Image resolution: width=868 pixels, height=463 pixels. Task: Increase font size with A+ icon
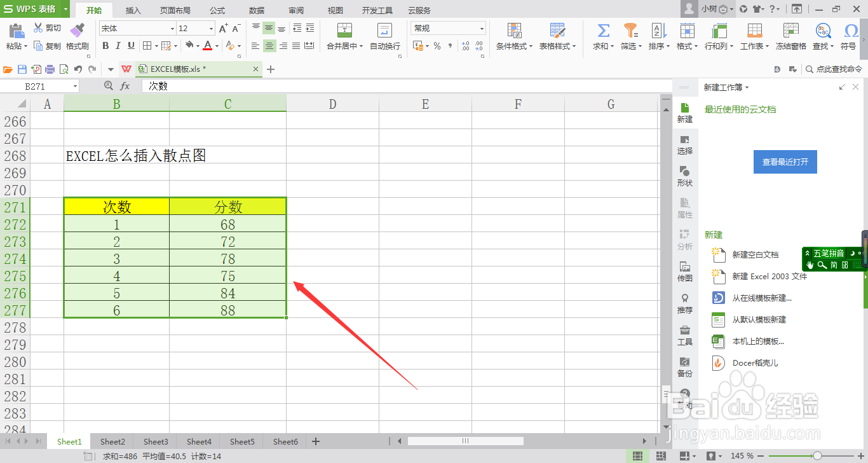(x=223, y=29)
